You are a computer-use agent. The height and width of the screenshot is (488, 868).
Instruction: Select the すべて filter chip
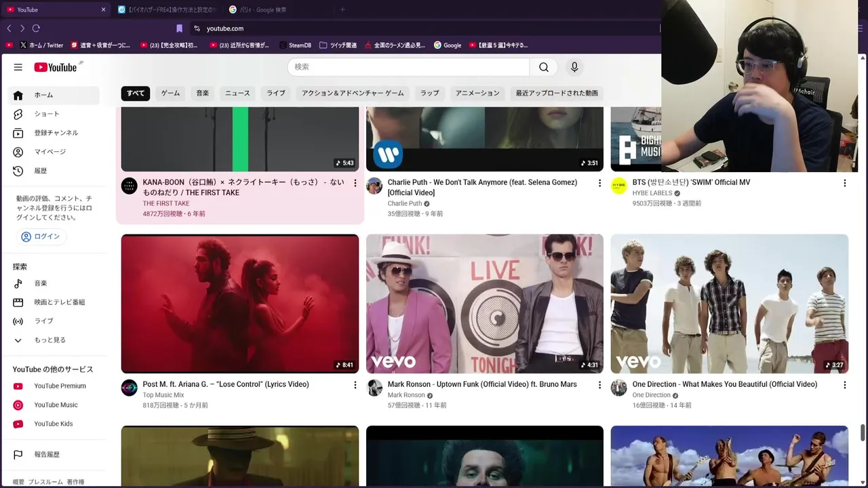pos(136,93)
